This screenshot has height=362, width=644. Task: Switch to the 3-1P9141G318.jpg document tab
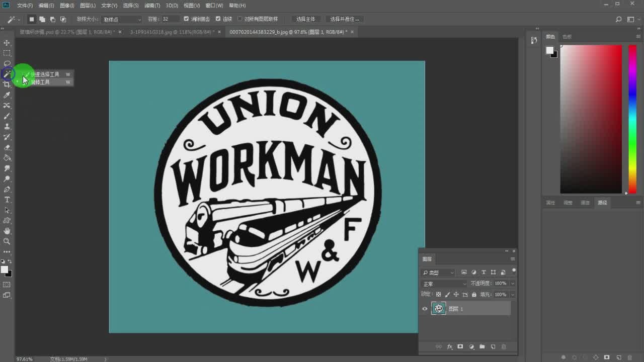pos(172,32)
